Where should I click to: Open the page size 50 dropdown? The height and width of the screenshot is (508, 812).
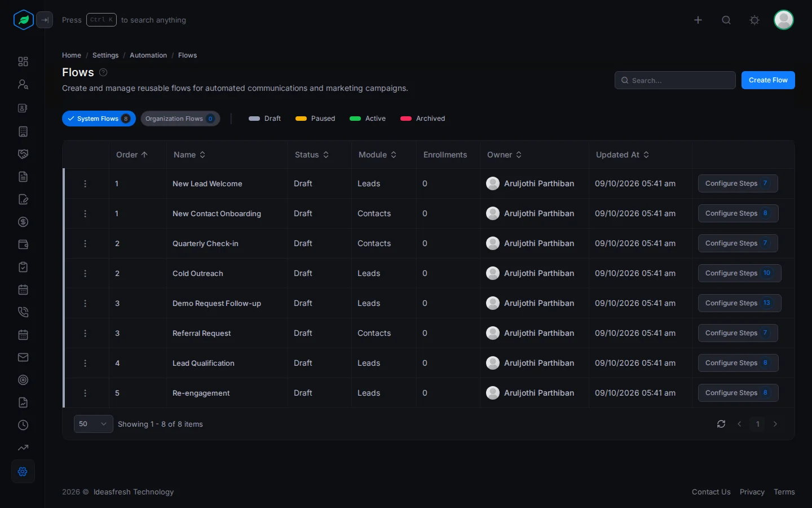tap(94, 424)
